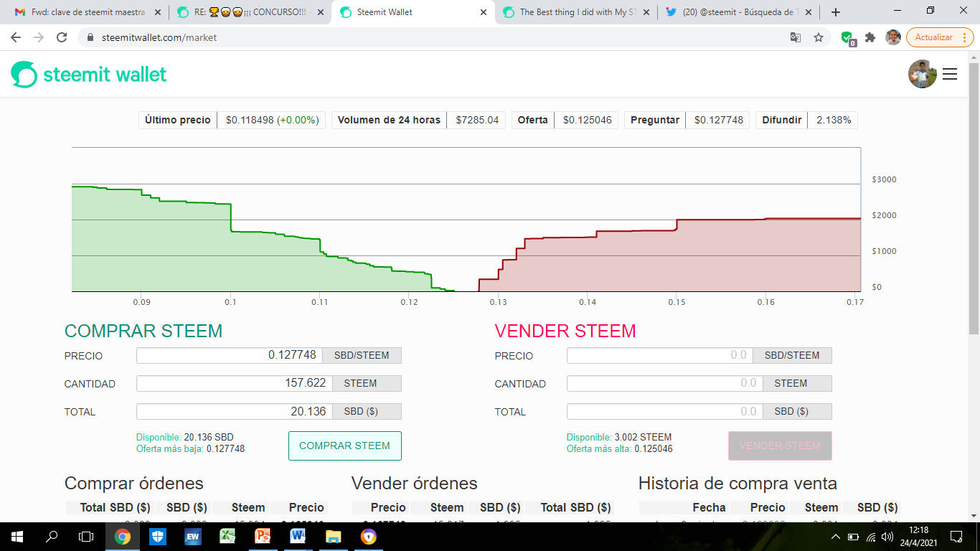Open the Windows Start menu
This screenshot has width=980, height=551.
pos(17,536)
